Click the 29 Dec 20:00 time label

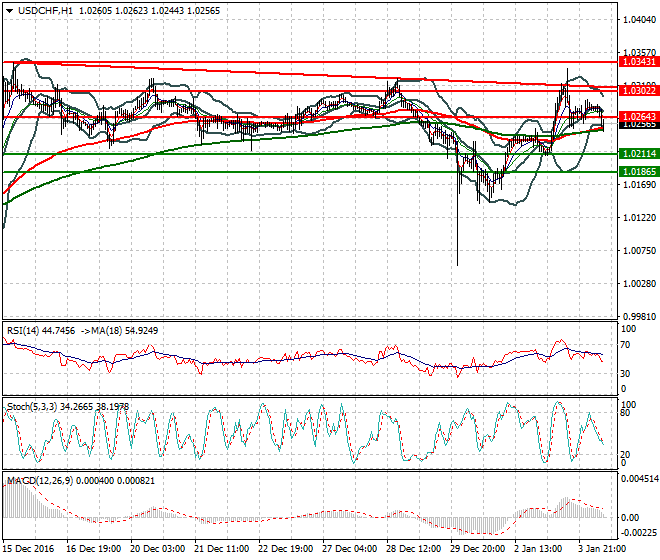pyautogui.click(x=477, y=549)
